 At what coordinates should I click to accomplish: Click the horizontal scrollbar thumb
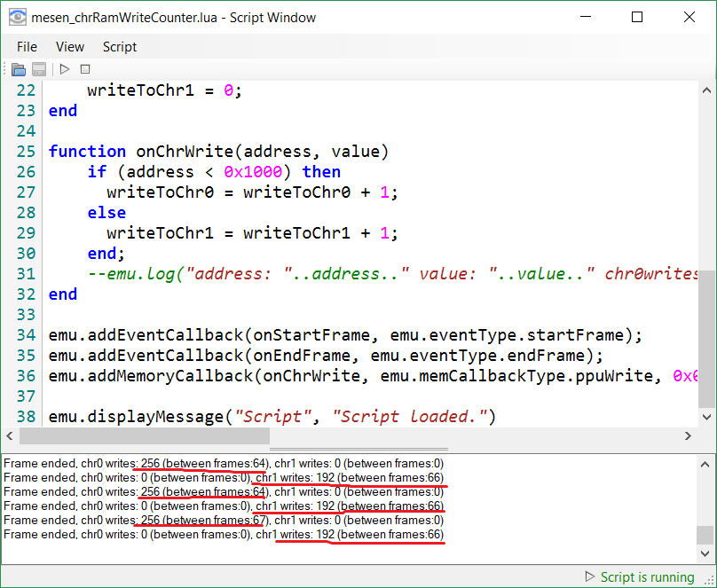[144, 435]
